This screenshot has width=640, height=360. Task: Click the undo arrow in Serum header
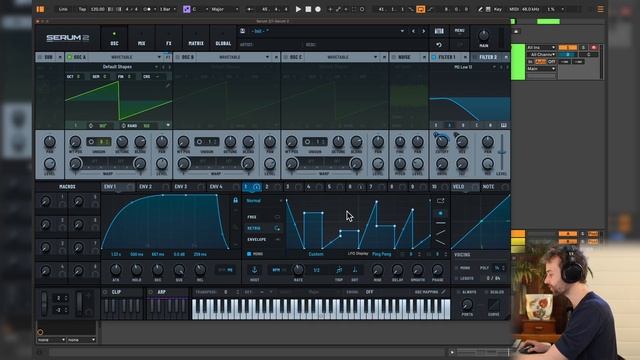439,44
